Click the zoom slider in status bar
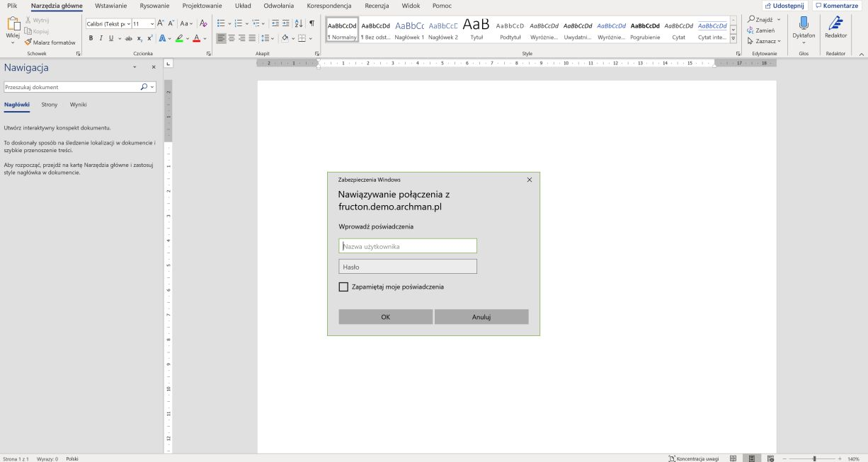 tap(814, 458)
